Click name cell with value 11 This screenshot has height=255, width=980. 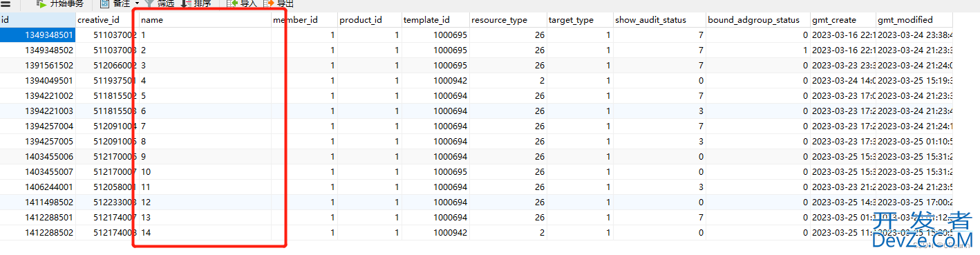coord(205,187)
